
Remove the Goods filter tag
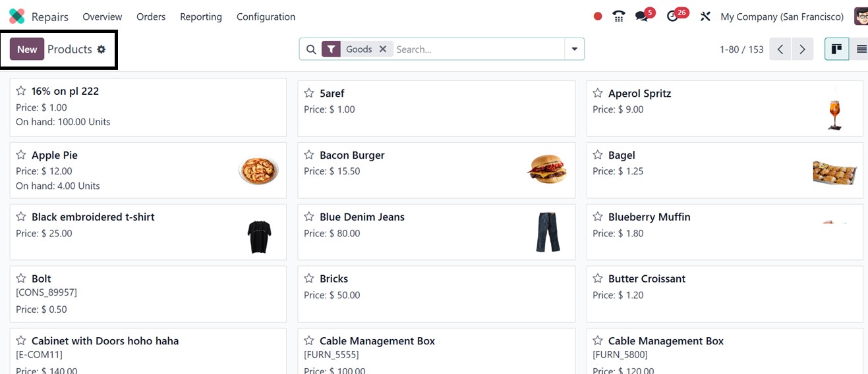pyautogui.click(x=383, y=49)
